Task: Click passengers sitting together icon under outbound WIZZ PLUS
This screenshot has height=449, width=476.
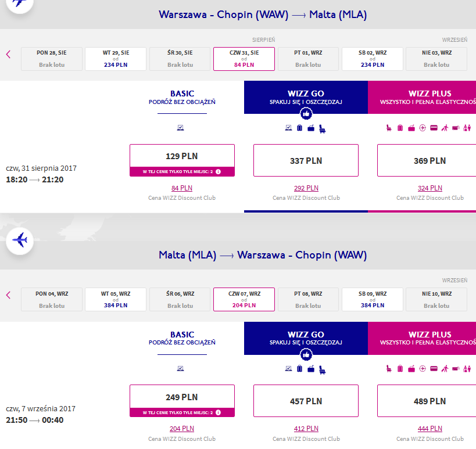Action: [x=467, y=128]
